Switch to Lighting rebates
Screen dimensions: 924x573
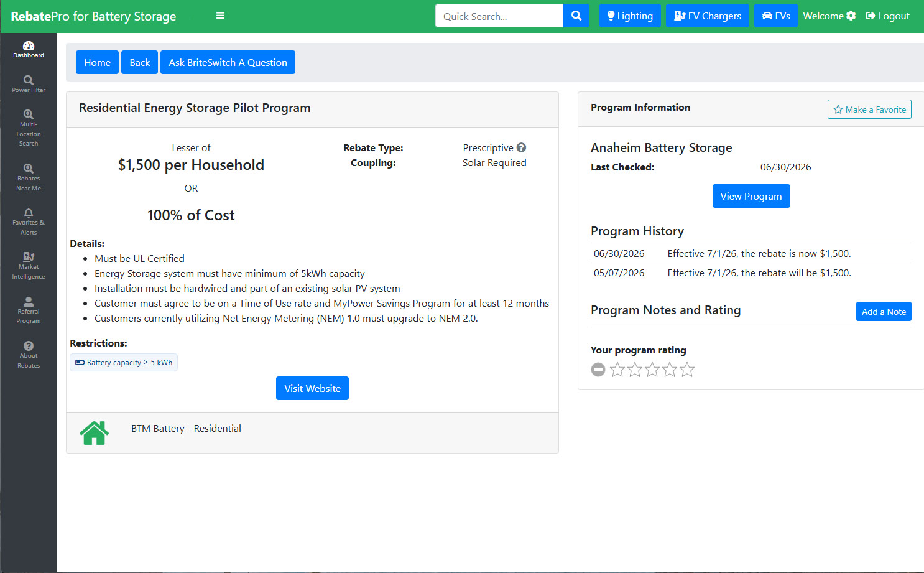click(630, 16)
